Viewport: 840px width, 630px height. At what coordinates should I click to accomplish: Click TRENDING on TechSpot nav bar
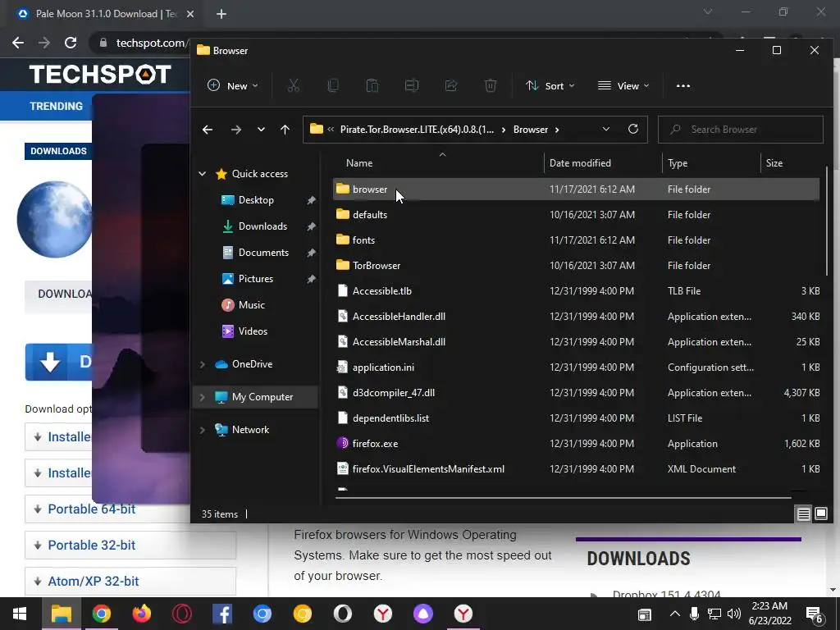57,106
